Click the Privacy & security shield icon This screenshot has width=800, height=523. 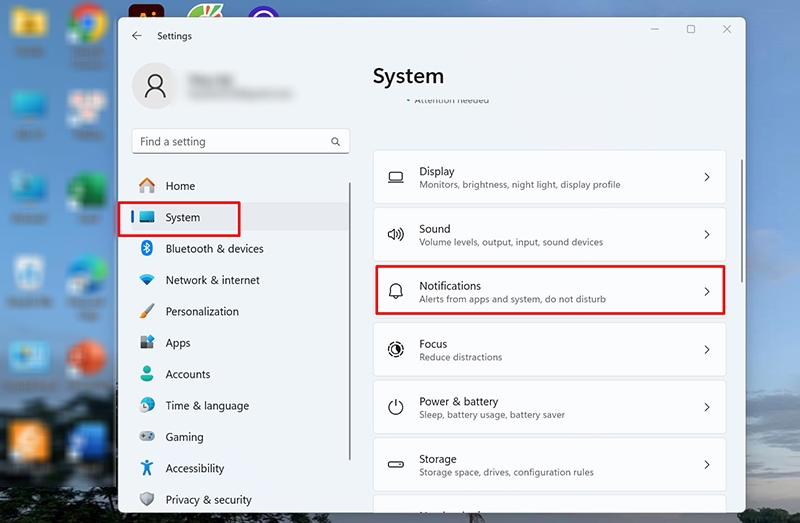tap(147, 499)
